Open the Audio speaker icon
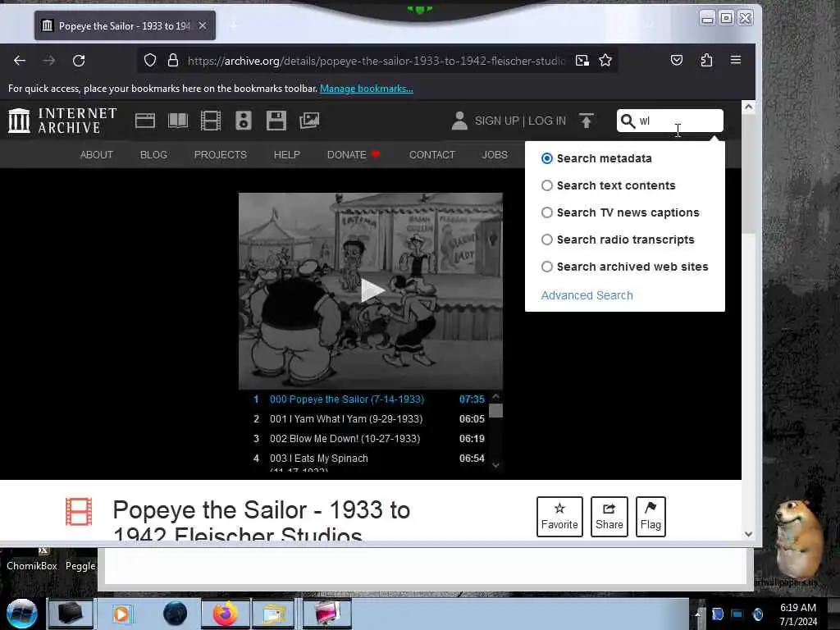The image size is (840, 630). click(243, 121)
